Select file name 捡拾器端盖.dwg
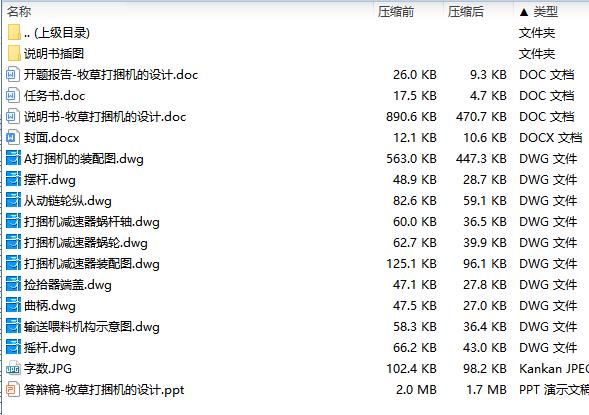Viewport: 589px width, 415px height. [x=68, y=285]
